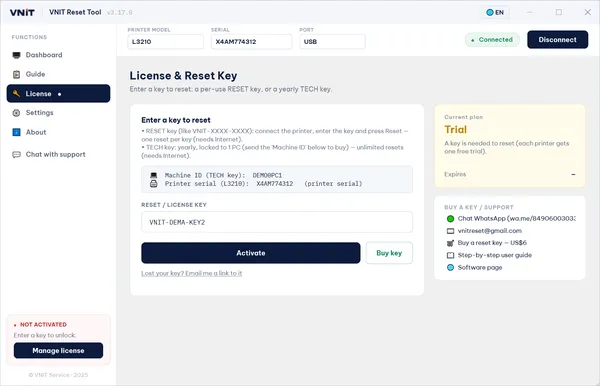Click the vnitreset@gmail.com email link
The image size is (600, 386).
(489, 231)
